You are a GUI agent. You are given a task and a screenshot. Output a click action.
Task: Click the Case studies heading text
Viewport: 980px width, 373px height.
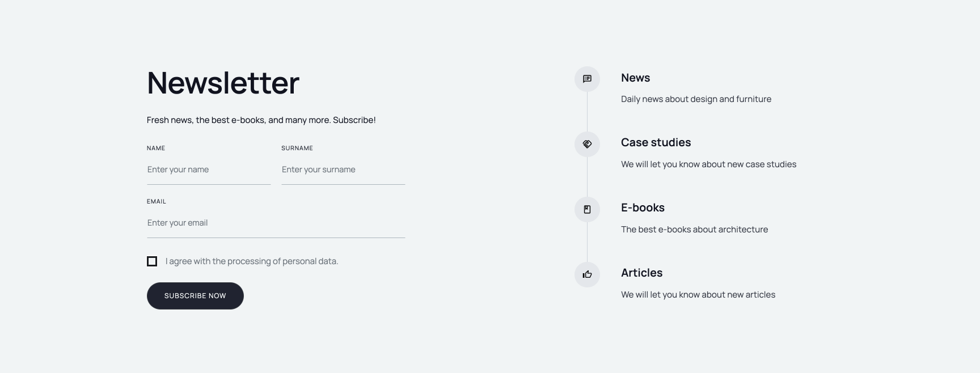pyautogui.click(x=656, y=142)
